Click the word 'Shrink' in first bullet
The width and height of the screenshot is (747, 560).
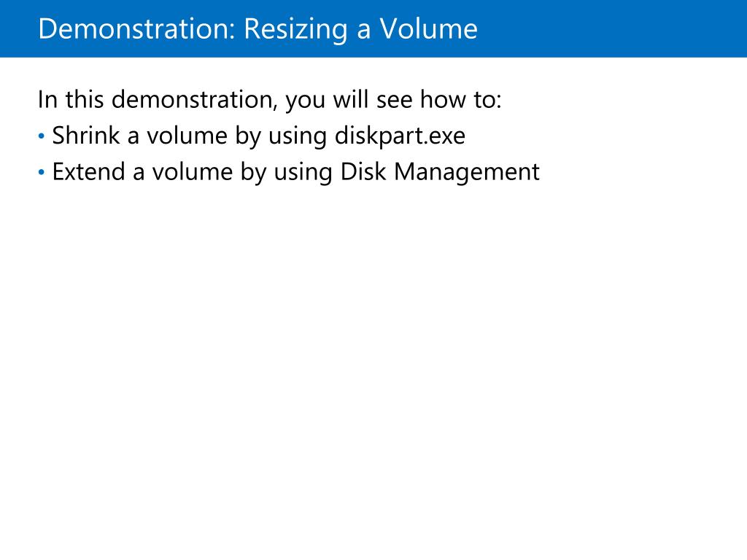pos(86,135)
